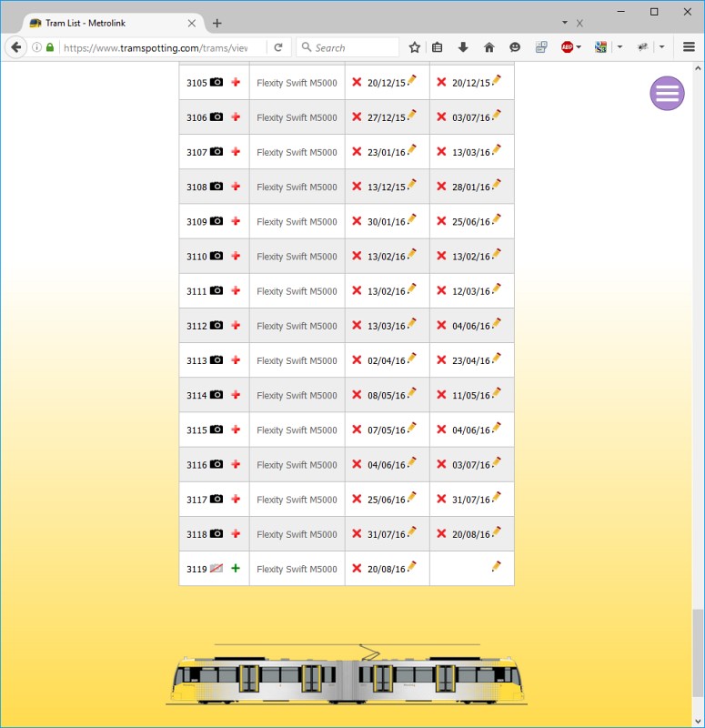Remove first sighting 13/12/15 of tram 3108

357,187
